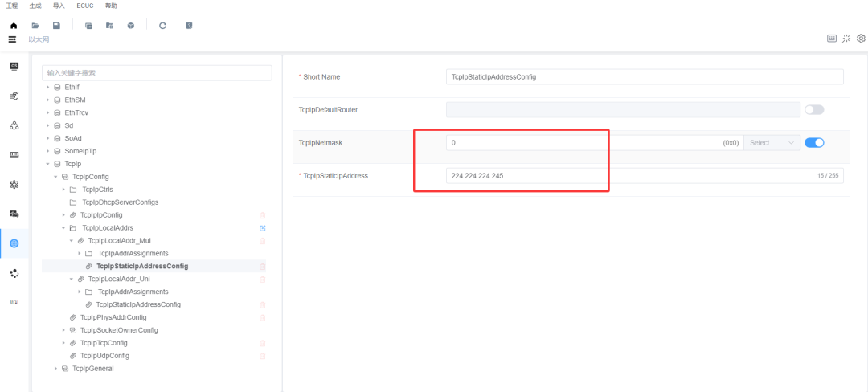
Task: Select the Sd tree item
Action: 68,125
